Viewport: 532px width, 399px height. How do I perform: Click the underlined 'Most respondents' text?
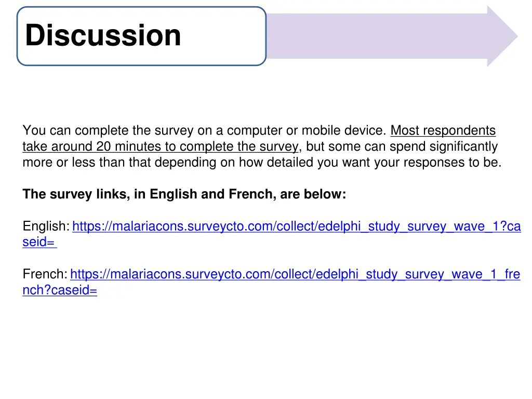tap(443, 130)
